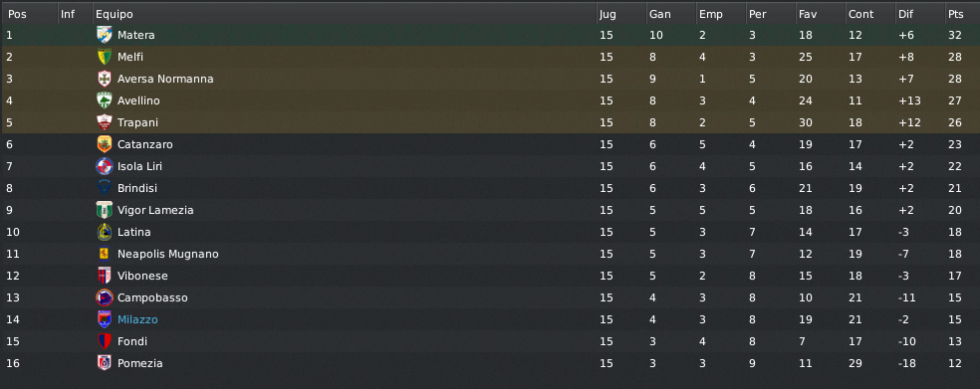This screenshot has height=389, width=980.
Task: Sort by the Dif column header
Action: click(x=920, y=14)
